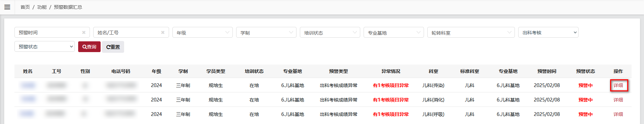Click 2025/02/08 in the 儿科(消化) row
644x124 pixels.
tap(547, 100)
